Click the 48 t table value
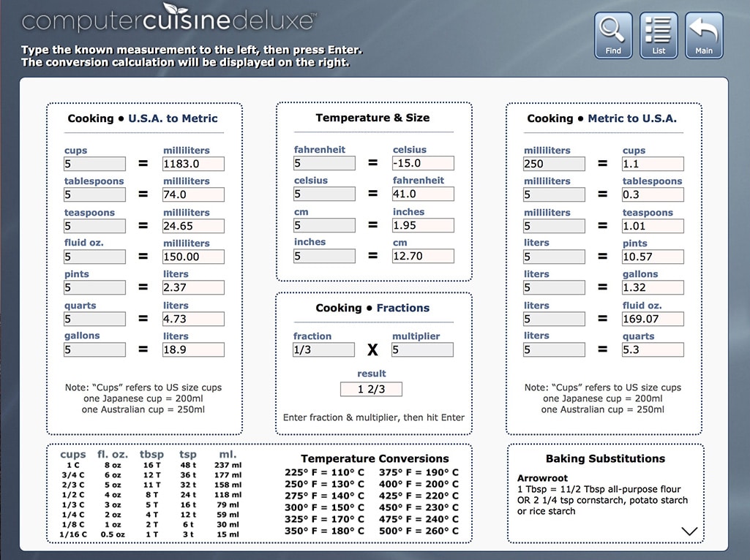Screen dimensions: 750x560 tap(188, 465)
